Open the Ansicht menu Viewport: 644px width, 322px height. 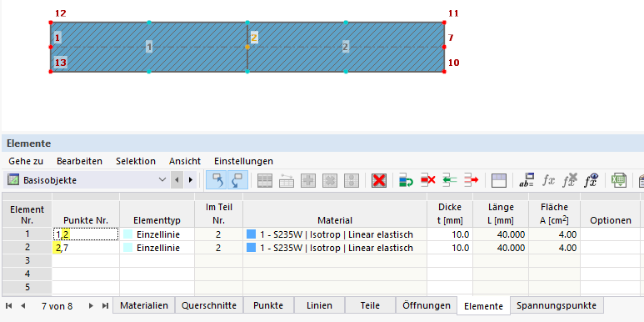tap(185, 161)
